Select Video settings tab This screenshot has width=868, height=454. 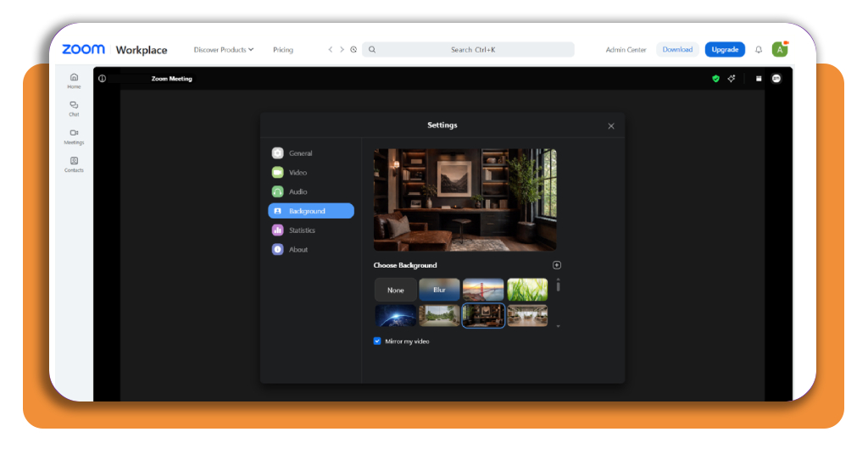tap(310, 173)
